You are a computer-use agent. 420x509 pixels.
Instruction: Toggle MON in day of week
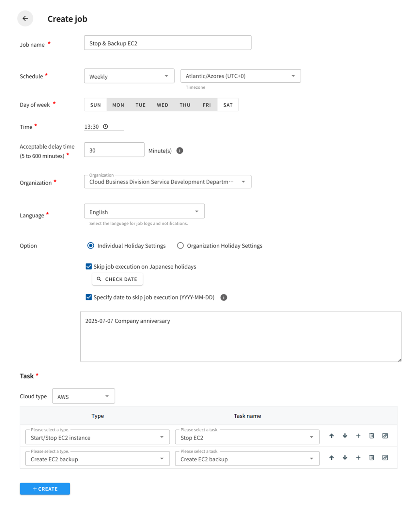118,105
